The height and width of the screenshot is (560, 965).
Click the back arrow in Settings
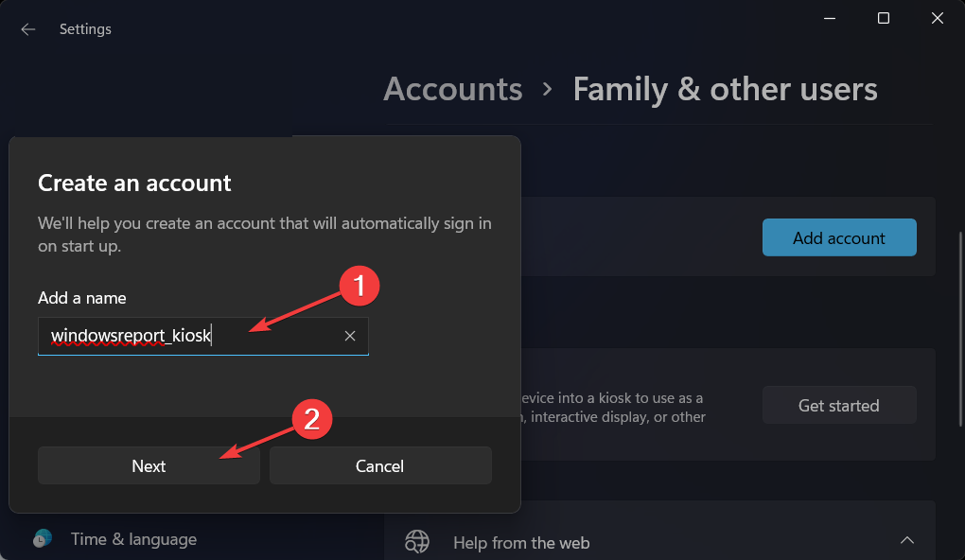(x=28, y=29)
